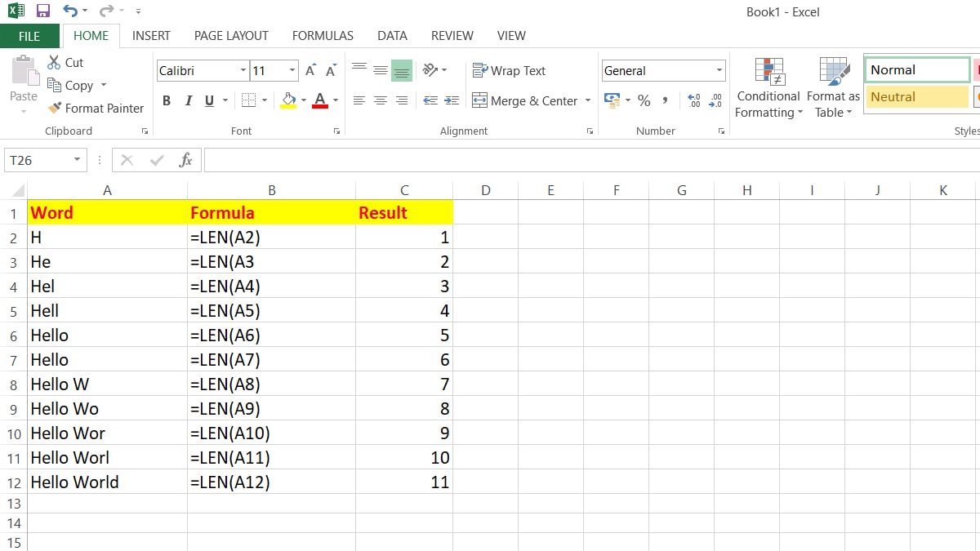Toggle Italic formatting

[x=188, y=100]
